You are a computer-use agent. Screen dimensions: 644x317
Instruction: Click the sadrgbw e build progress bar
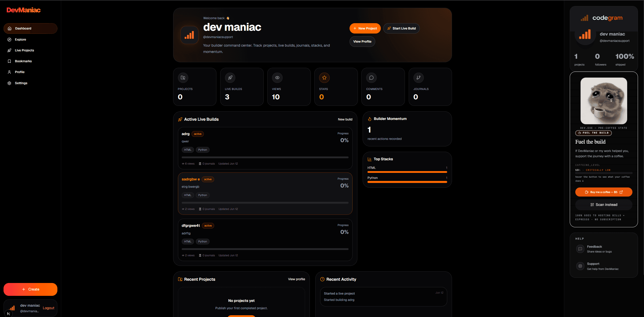(x=265, y=203)
